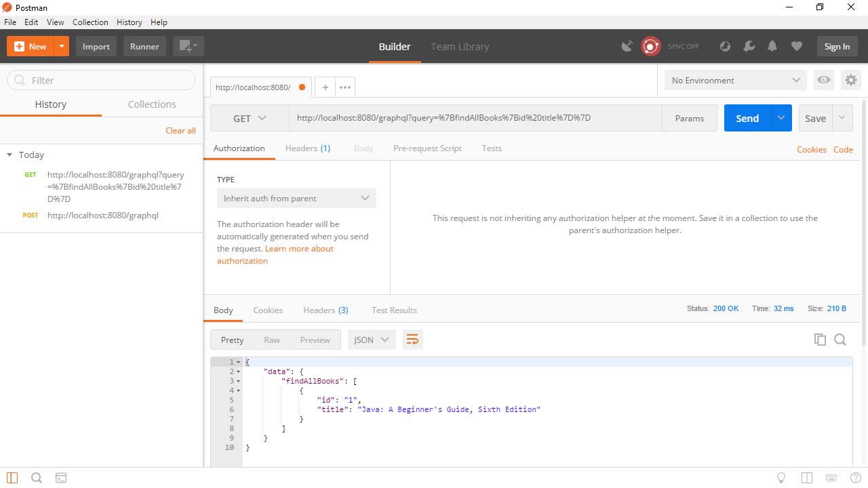Open the Save button dropdown arrow
868x488 pixels.
[x=842, y=118]
